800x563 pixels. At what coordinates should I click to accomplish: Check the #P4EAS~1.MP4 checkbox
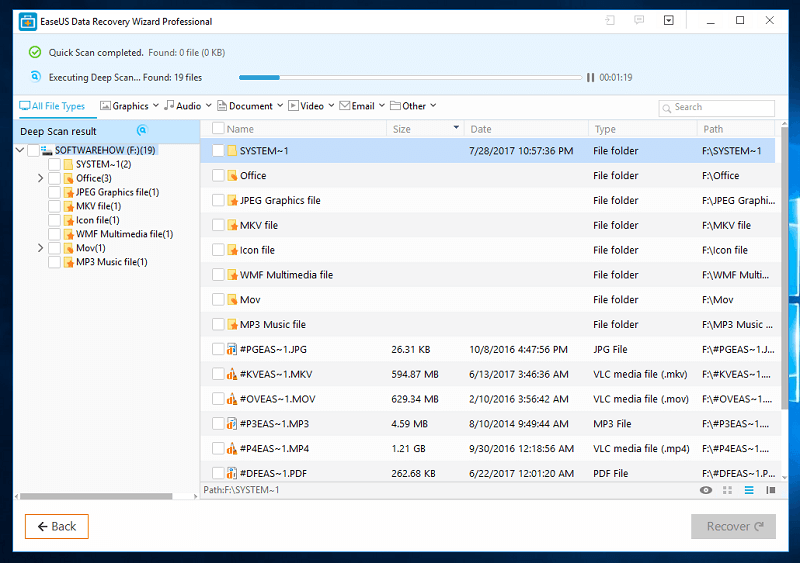point(218,449)
